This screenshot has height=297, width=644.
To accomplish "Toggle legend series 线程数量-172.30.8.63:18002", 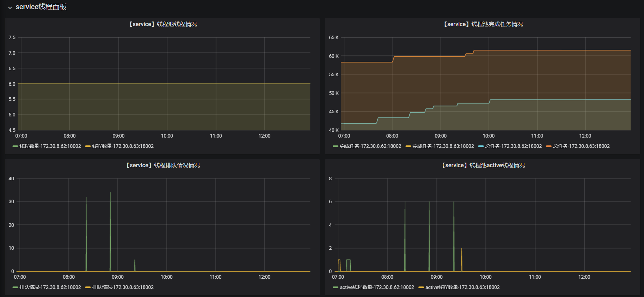I will pyautogui.click(x=123, y=146).
